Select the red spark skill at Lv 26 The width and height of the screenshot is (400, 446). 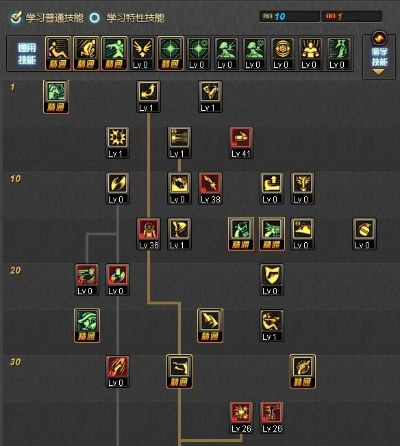tap(241, 418)
